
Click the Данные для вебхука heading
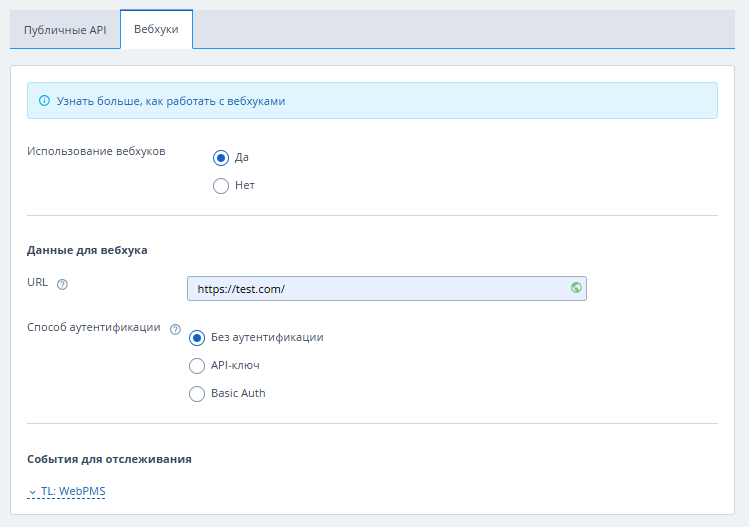click(87, 250)
